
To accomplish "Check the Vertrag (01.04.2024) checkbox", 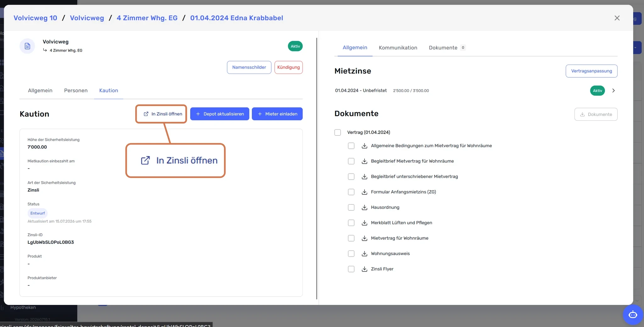I will 338,132.
